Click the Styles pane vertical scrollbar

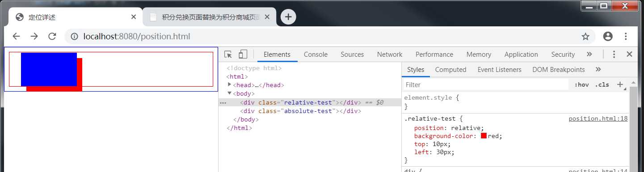tap(633, 129)
